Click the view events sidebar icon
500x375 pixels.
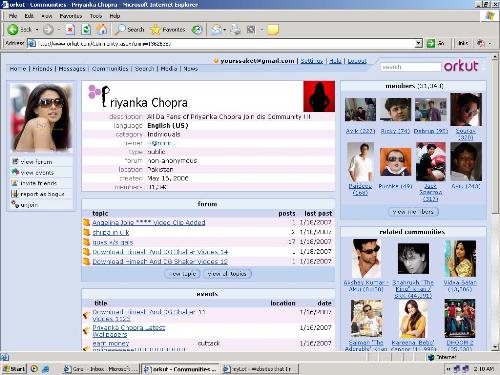click(15, 172)
